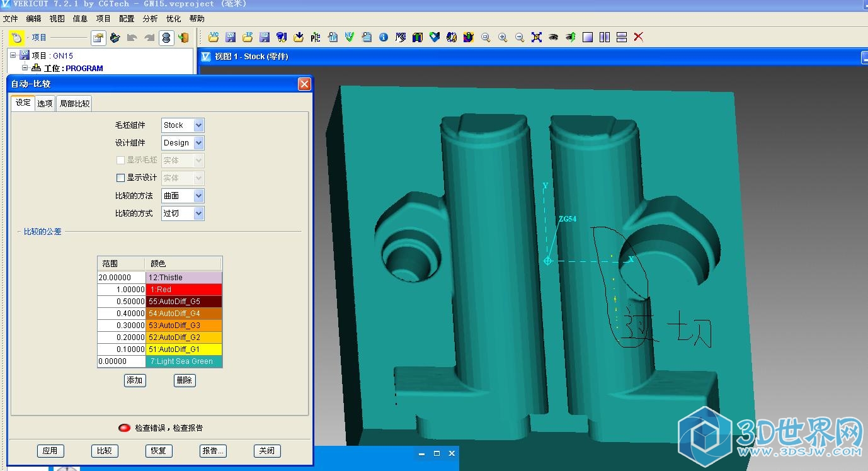
Task: Click the exit door icon
Action: coord(183,38)
